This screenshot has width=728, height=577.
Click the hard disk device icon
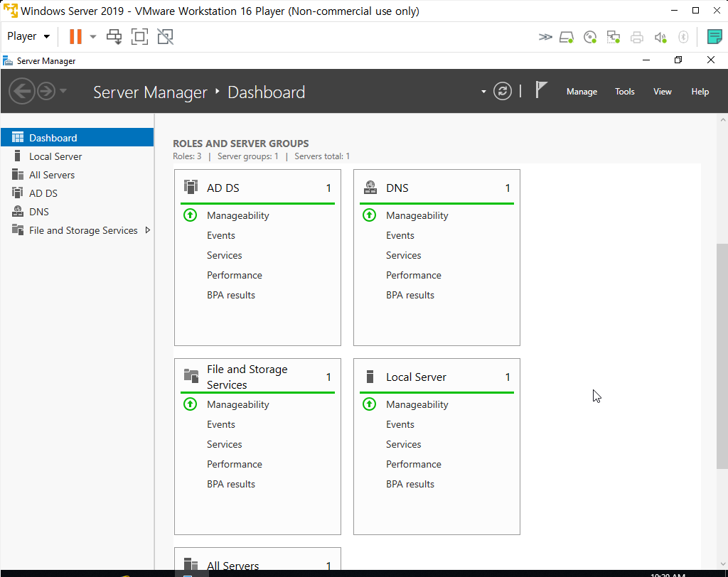click(x=567, y=37)
